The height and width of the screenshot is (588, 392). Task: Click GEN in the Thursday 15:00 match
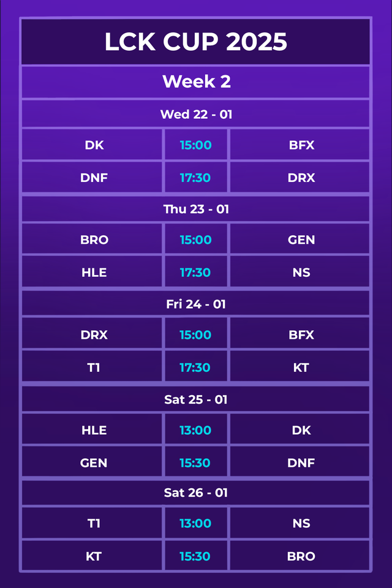[301, 240]
